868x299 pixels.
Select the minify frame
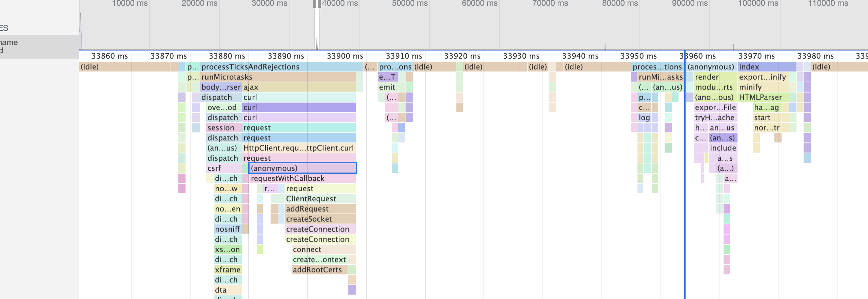[763, 87]
